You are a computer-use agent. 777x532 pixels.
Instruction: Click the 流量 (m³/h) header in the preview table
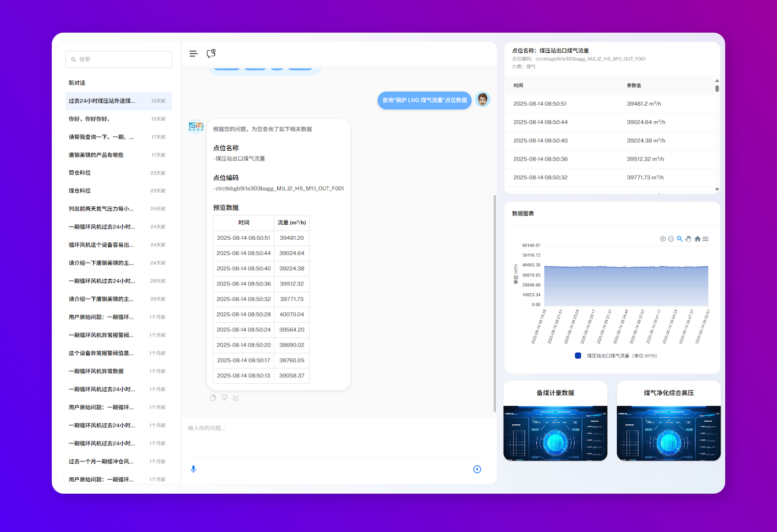(292, 223)
